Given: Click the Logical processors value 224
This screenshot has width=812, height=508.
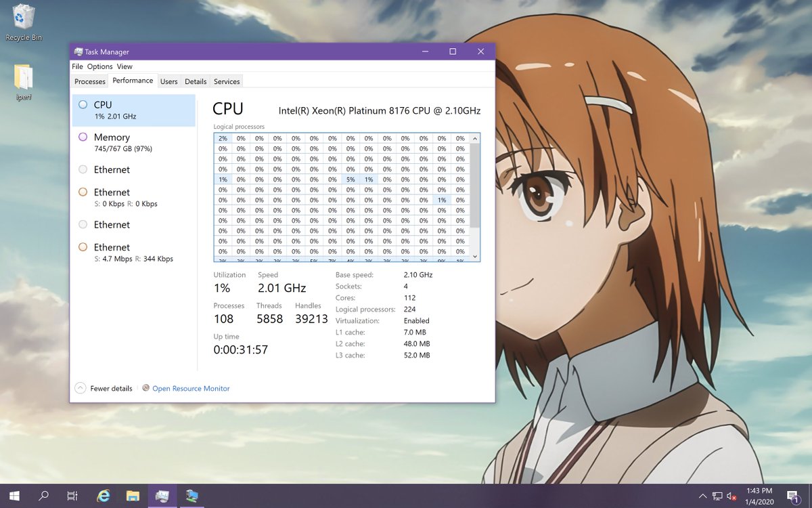Looking at the screenshot, I should point(409,310).
